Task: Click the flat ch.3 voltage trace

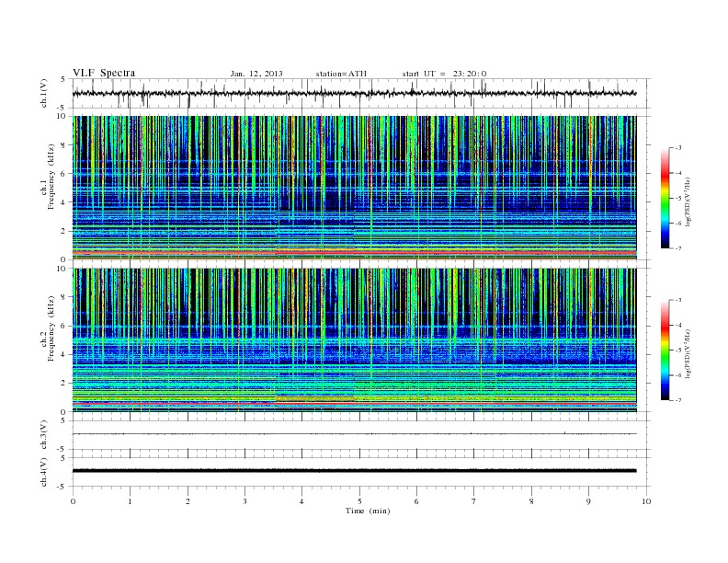Action: tap(354, 434)
